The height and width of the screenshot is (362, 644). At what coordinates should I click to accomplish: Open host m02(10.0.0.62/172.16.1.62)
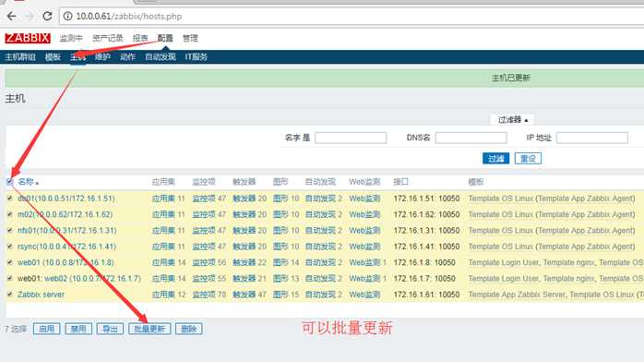coord(65,214)
